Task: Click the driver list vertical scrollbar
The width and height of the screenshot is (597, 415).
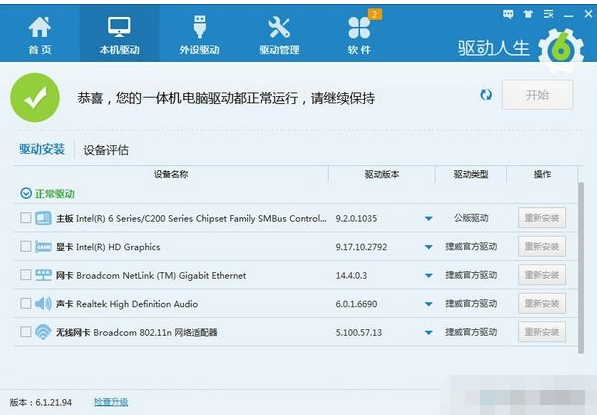Action: tap(581, 268)
